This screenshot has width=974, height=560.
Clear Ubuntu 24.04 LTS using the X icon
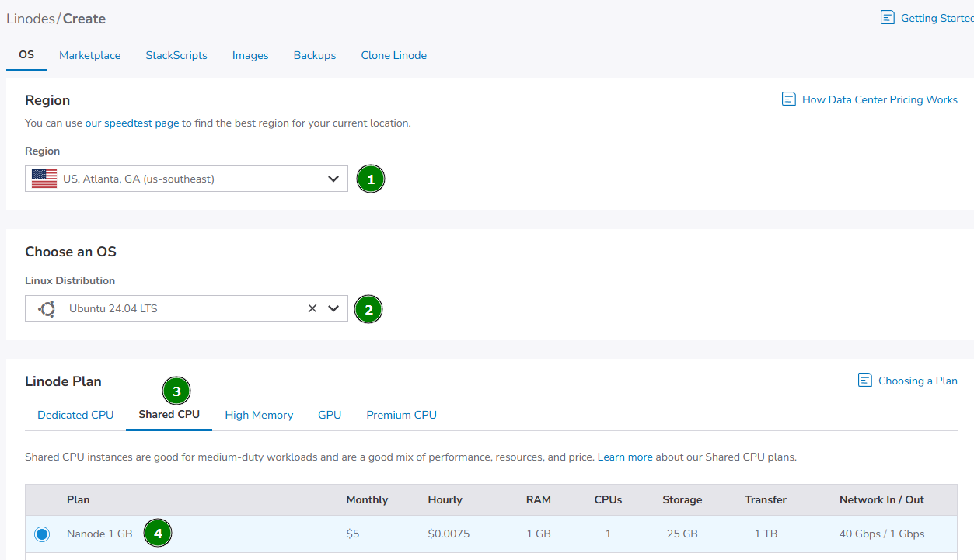[x=312, y=308]
